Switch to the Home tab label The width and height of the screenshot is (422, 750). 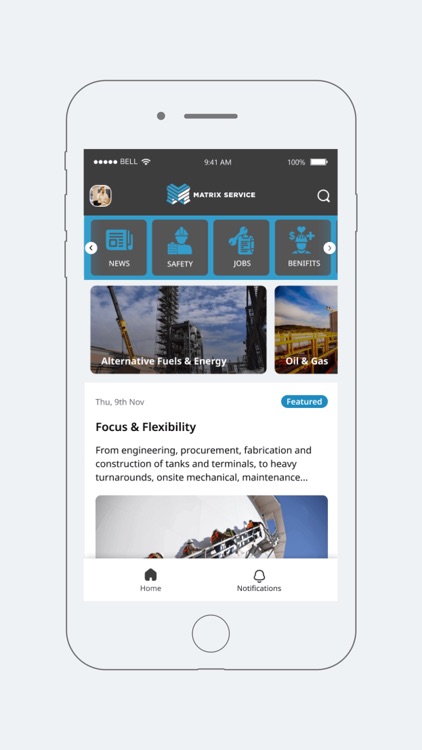point(151,588)
